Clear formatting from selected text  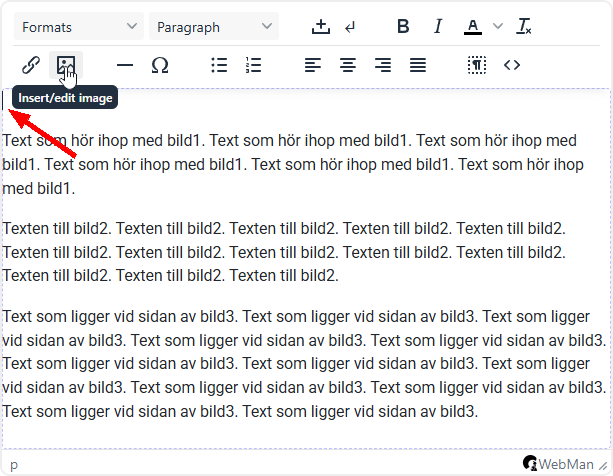tap(525, 27)
